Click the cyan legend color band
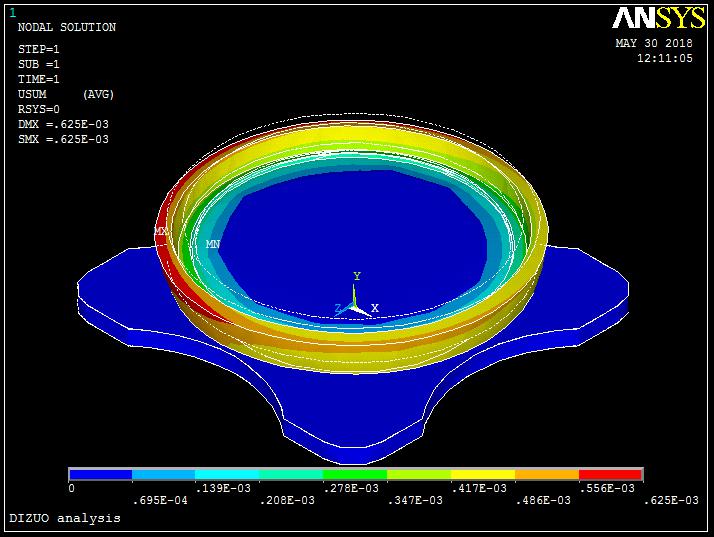Viewport: 714px width, 537px height. pos(227,475)
